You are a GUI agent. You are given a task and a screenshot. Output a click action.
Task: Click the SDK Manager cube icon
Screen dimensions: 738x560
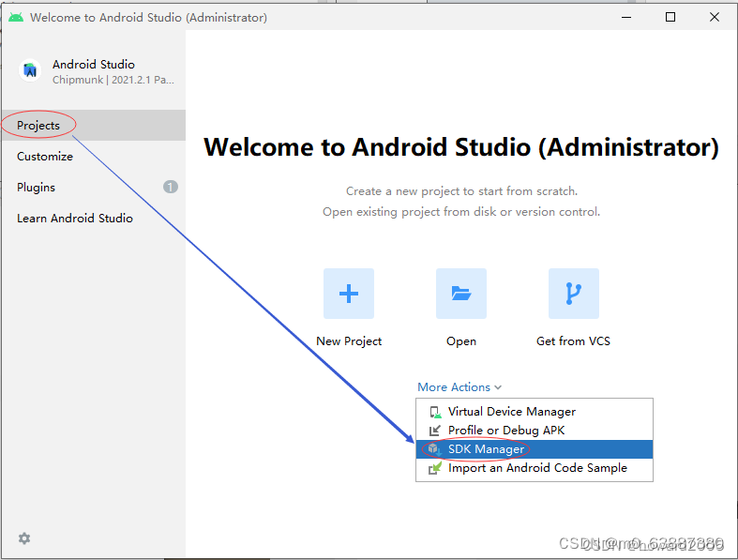tap(435, 449)
